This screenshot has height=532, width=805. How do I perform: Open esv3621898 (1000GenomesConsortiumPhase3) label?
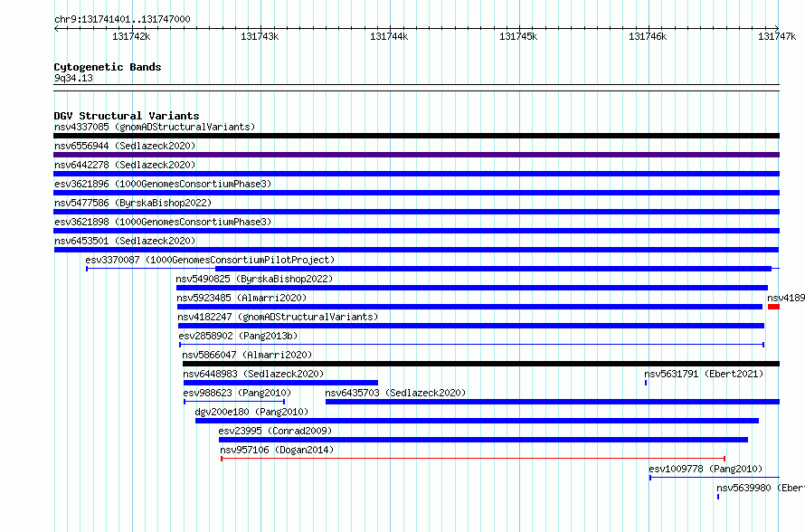(163, 222)
